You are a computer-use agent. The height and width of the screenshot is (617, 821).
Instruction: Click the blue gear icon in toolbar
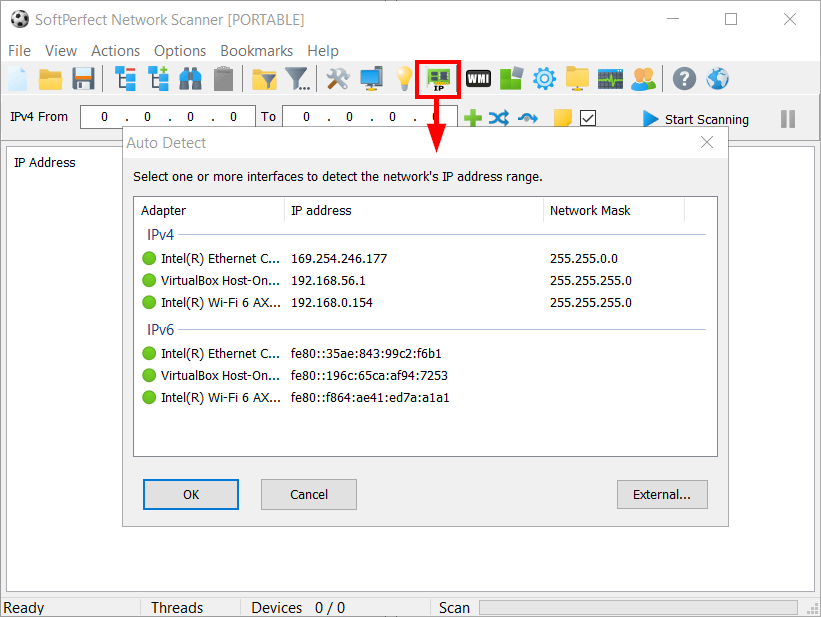point(544,79)
